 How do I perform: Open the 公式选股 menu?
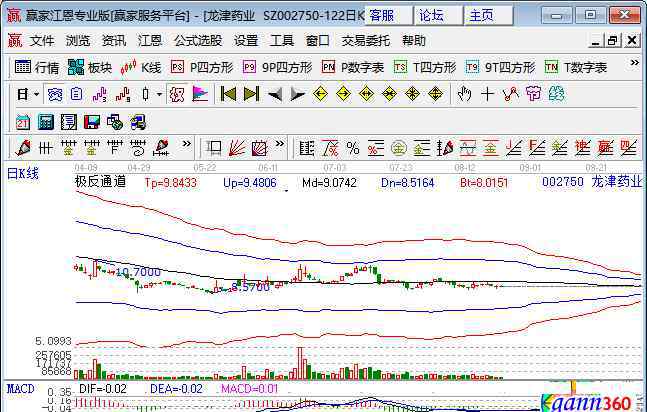pyautogui.click(x=198, y=41)
